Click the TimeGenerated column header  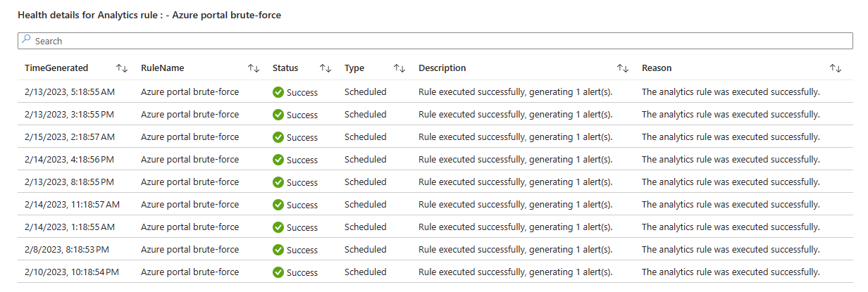tap(56, 68)
